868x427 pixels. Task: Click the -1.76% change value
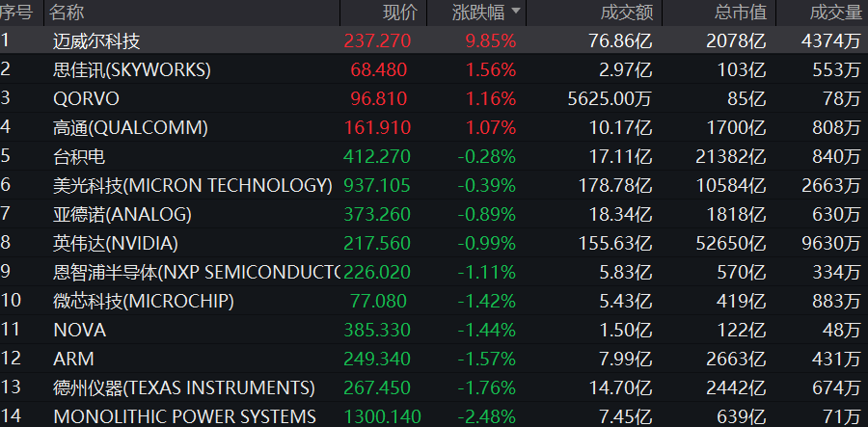487,387
